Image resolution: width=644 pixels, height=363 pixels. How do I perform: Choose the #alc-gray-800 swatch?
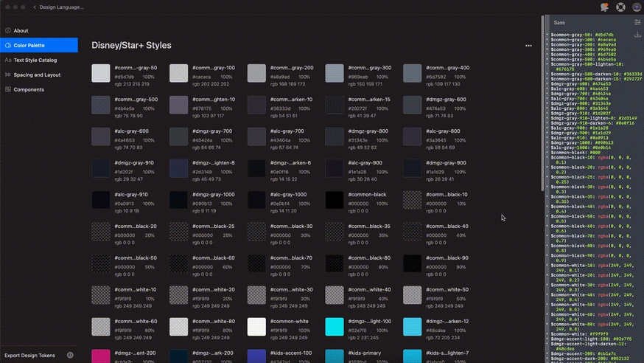click(413, 136)
